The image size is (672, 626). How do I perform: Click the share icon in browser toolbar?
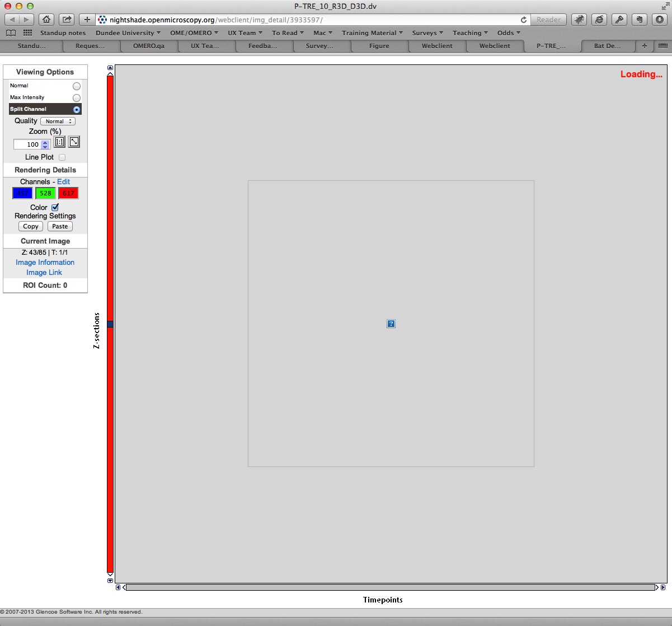point(67,20)
